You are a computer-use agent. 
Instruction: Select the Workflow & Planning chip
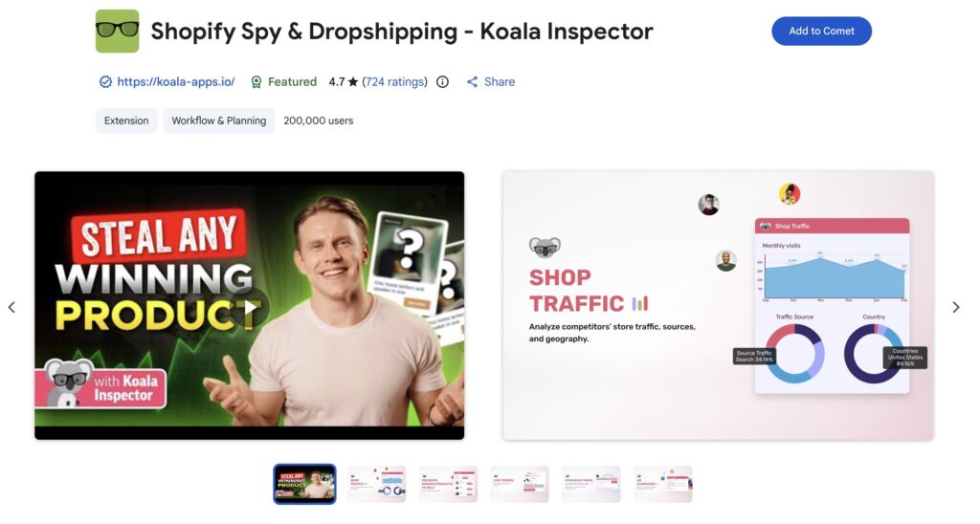click(x=219, y=120)
